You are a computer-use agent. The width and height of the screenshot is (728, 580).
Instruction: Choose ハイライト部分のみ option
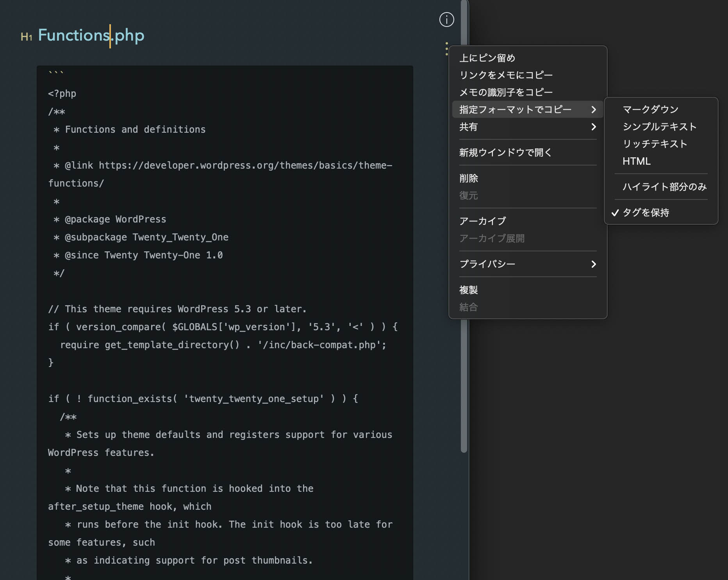(x=664, y=187)
